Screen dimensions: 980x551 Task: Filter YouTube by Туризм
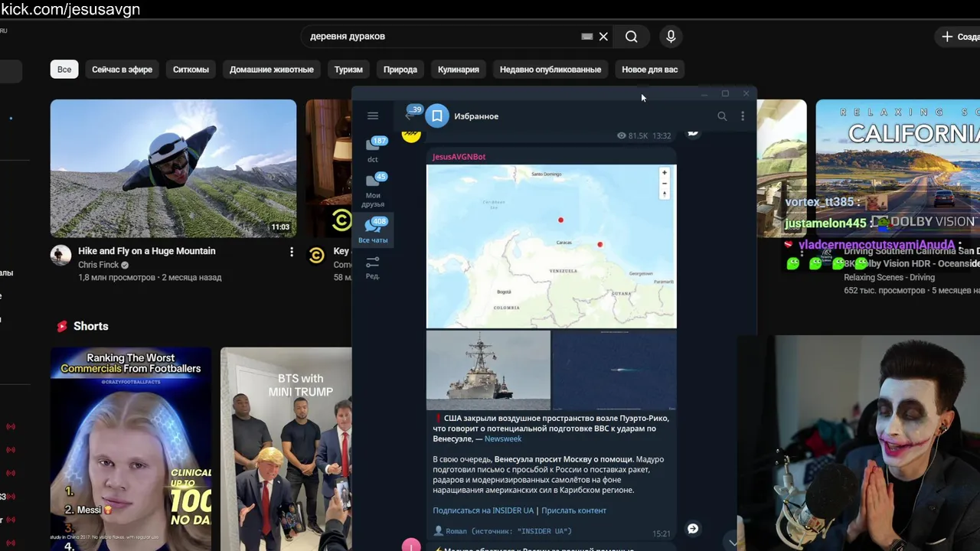[348, 70]
